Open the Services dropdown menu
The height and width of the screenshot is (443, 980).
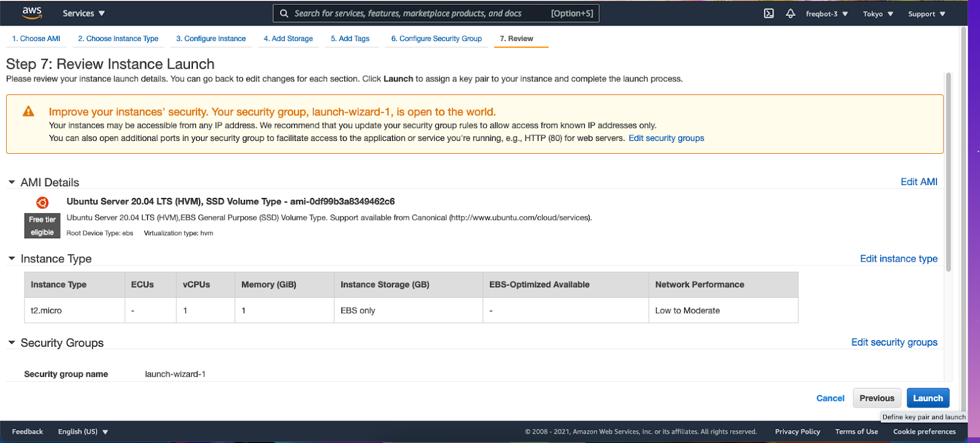[84, 13]
